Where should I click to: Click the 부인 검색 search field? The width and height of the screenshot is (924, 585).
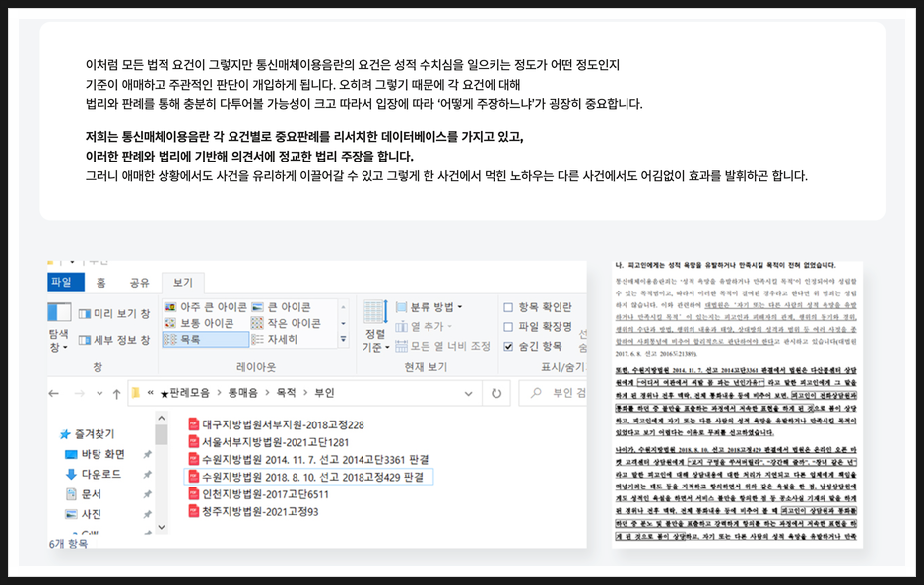pyautogui.click(x=553, y=393)
